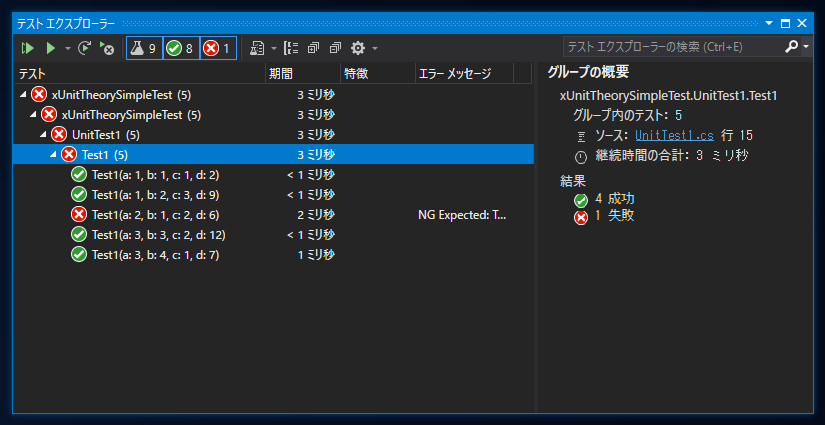The height and width of the screenshot is (425, 825).
Task: Click the xUnitTheorySimpleTest.UnitTest1.Test1 summary title
Action: coord(669,96)
